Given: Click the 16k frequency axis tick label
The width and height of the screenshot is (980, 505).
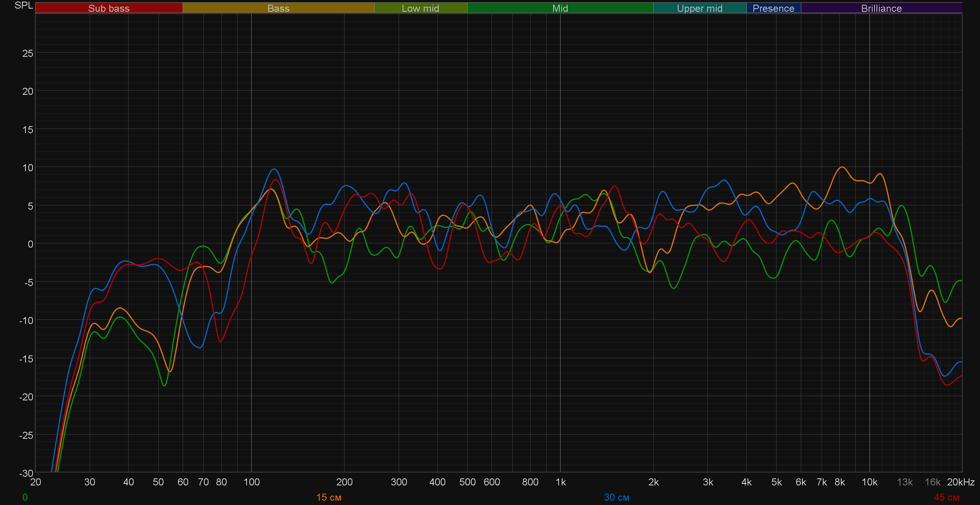Looking at the screenshot, I should coord(933,482).
